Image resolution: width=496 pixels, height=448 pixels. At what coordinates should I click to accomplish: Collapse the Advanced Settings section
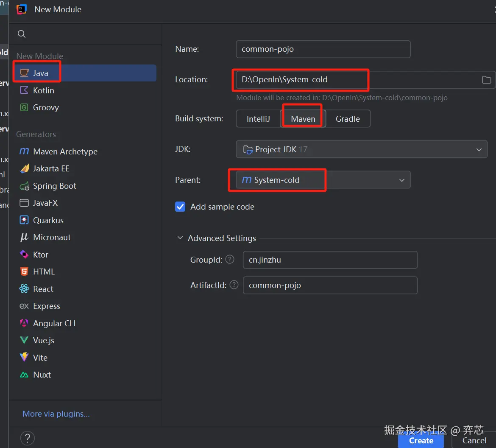point(180,238)
